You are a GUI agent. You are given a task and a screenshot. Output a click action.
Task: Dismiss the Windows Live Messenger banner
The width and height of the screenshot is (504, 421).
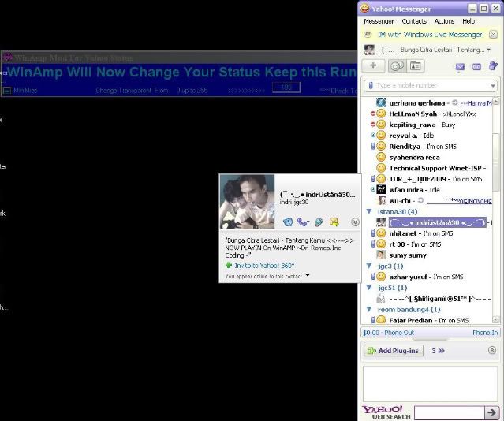pyautogui.click(x=493, y=35)
